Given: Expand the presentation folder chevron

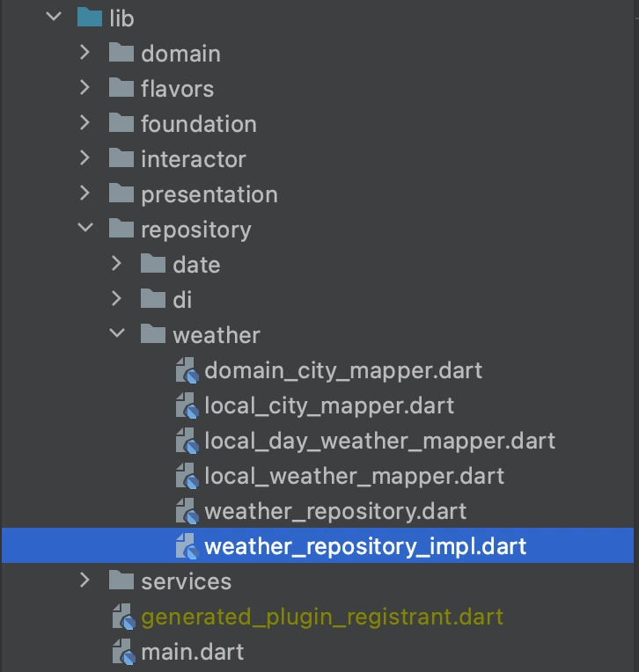Looking at the screenshot, I should click(84, 194).
